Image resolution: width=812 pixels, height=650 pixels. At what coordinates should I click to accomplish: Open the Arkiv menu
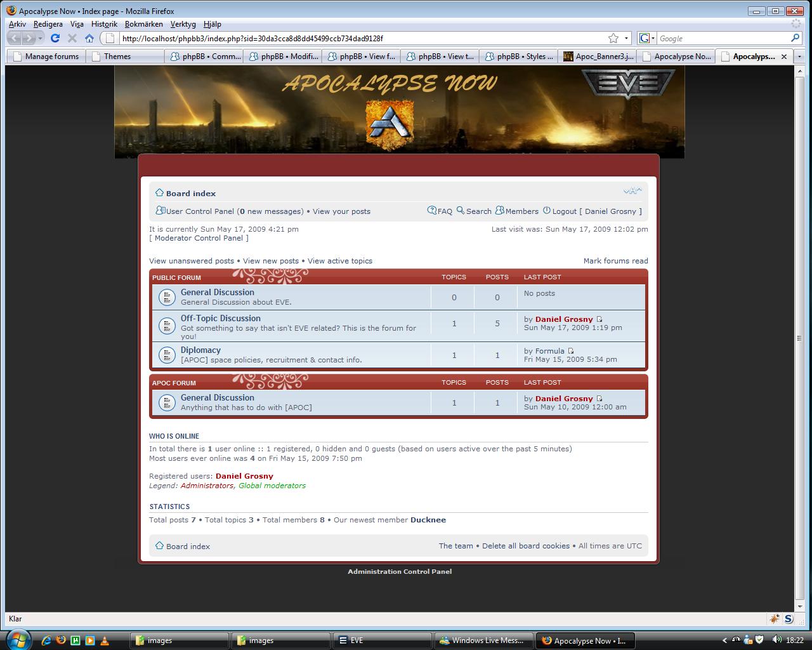[17, 24]
